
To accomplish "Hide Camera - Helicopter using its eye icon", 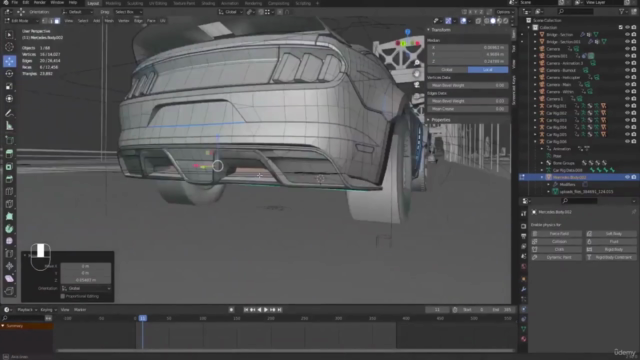I will [x=627, y=77].
